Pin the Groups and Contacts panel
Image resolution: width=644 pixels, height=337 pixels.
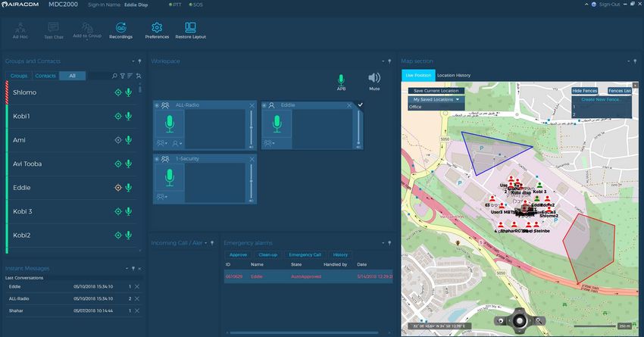click(x=139, y=61)
